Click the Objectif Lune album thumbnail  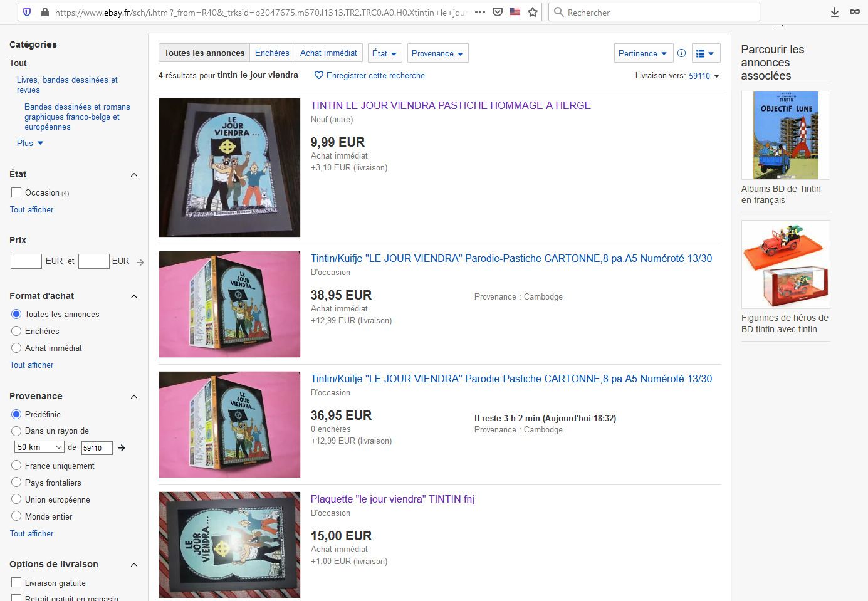pos(786,135)
